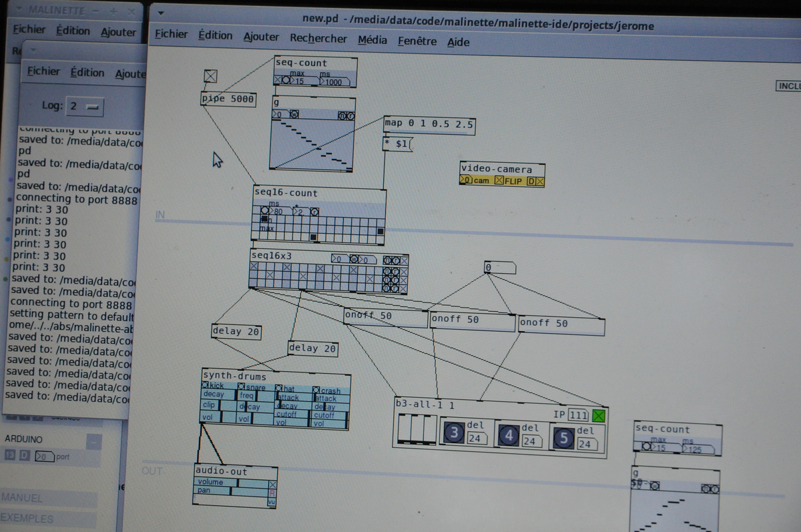This screenshot has width=801, height=532.
Task: Click the ms number box showing 80 in seq16-count
Action: point(280,211)
